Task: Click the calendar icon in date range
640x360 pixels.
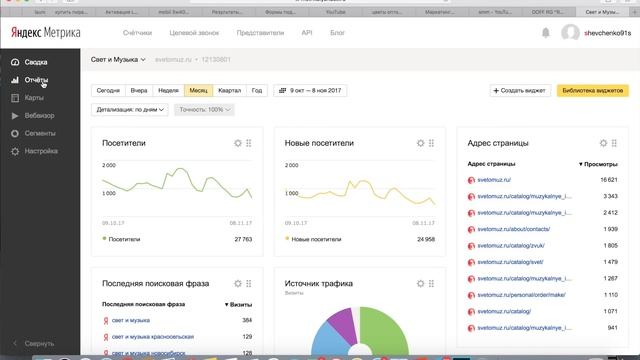Action: (282, 91)
